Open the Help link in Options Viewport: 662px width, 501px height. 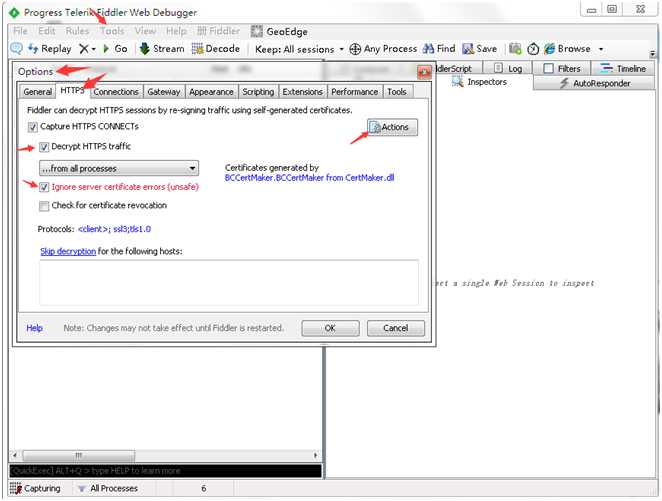(35, 328)
